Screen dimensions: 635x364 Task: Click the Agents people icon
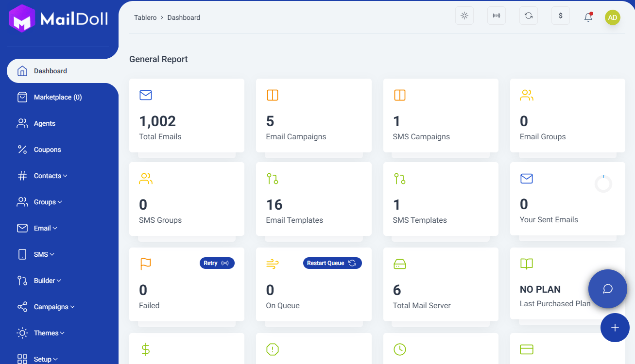(22, 123)
